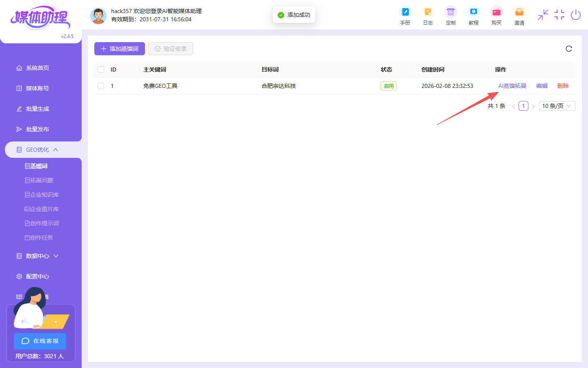Open the 教程 tutorial icon

pyautogui.click(x=473, y=16)
